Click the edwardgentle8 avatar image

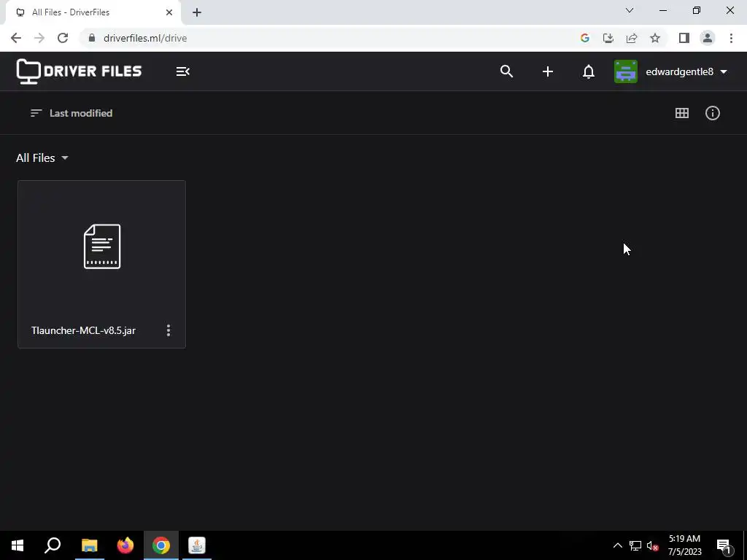625,71
